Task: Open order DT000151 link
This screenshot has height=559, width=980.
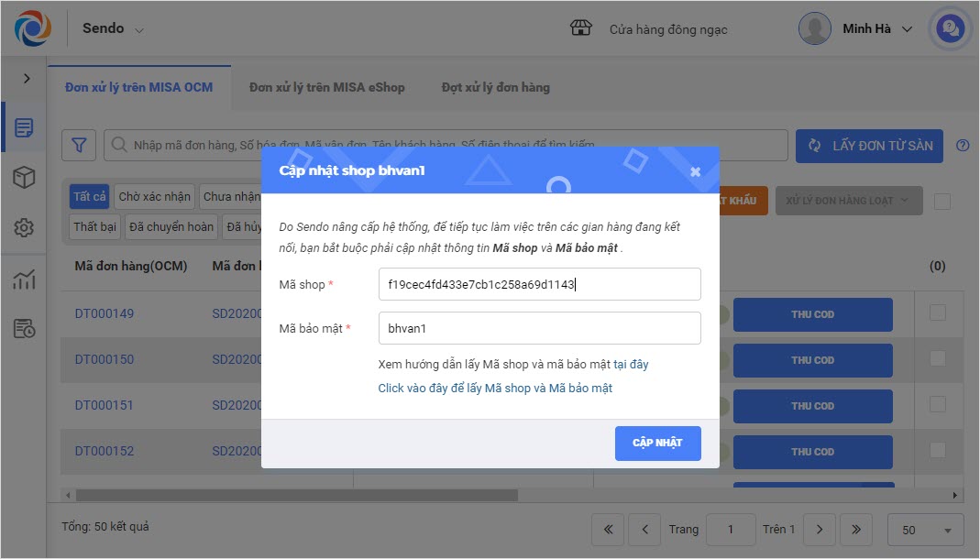Action: tap(105, 405)
